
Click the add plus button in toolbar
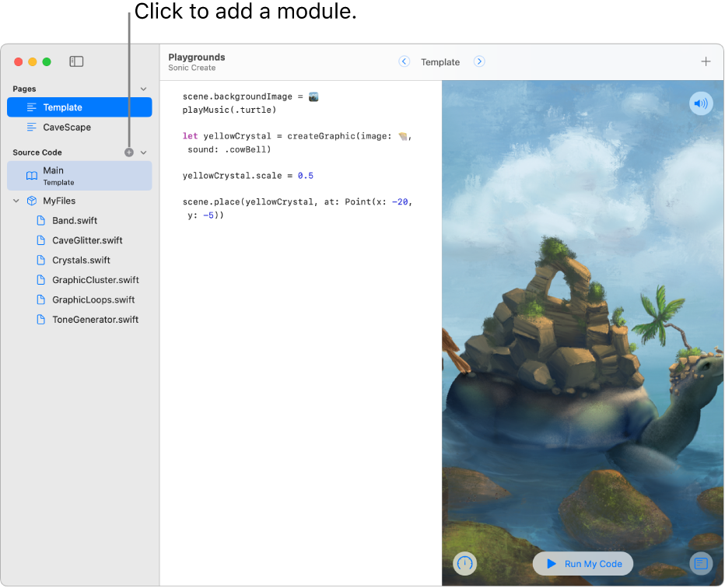click(706, 61)
